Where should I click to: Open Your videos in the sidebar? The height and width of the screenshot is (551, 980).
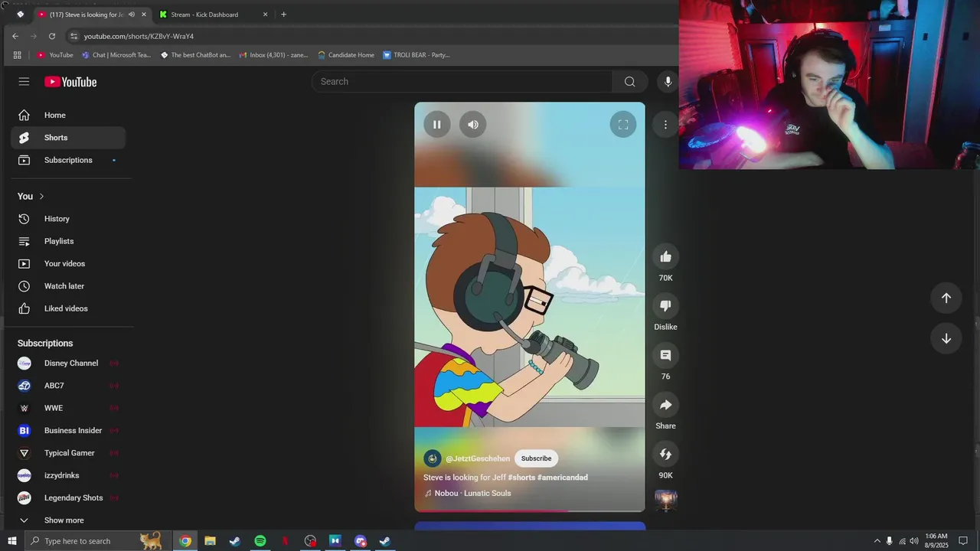pyautogui.click(x=69, y=263)
